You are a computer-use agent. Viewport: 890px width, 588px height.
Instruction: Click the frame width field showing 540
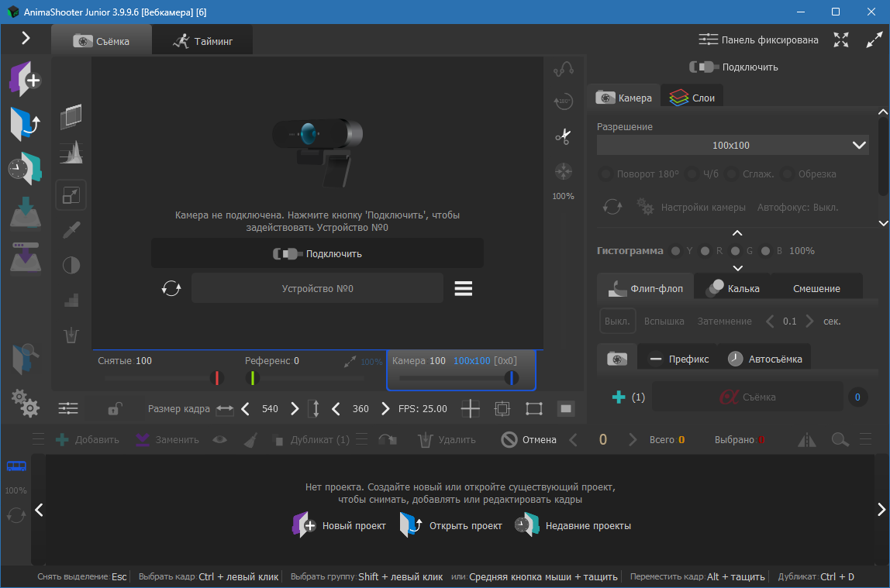point(270,408)
